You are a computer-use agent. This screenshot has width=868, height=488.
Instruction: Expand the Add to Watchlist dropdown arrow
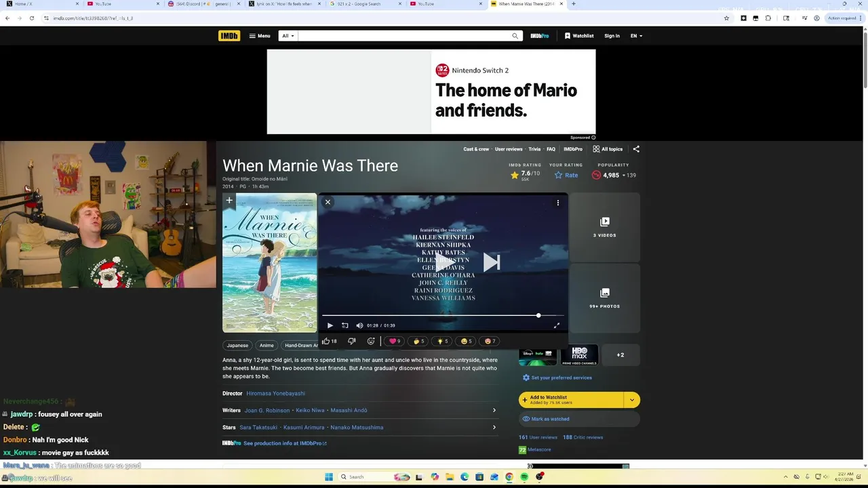point(632,400)
